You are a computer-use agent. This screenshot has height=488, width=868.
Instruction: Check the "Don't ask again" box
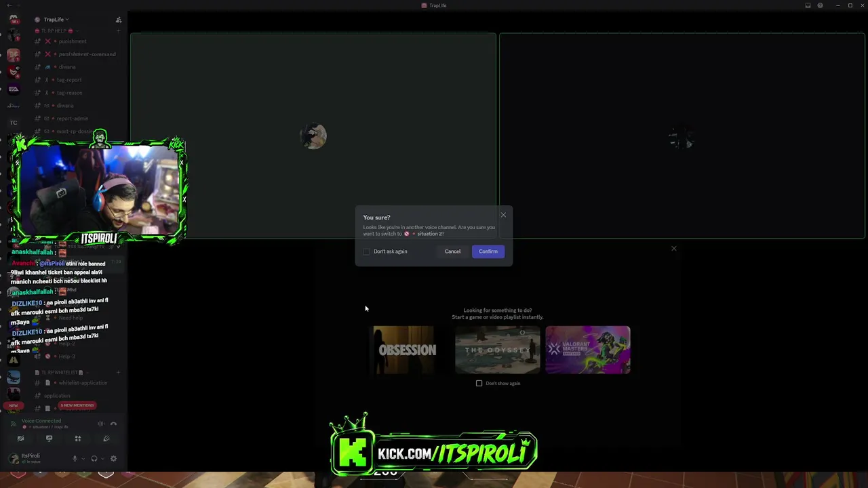coord(367,251)
